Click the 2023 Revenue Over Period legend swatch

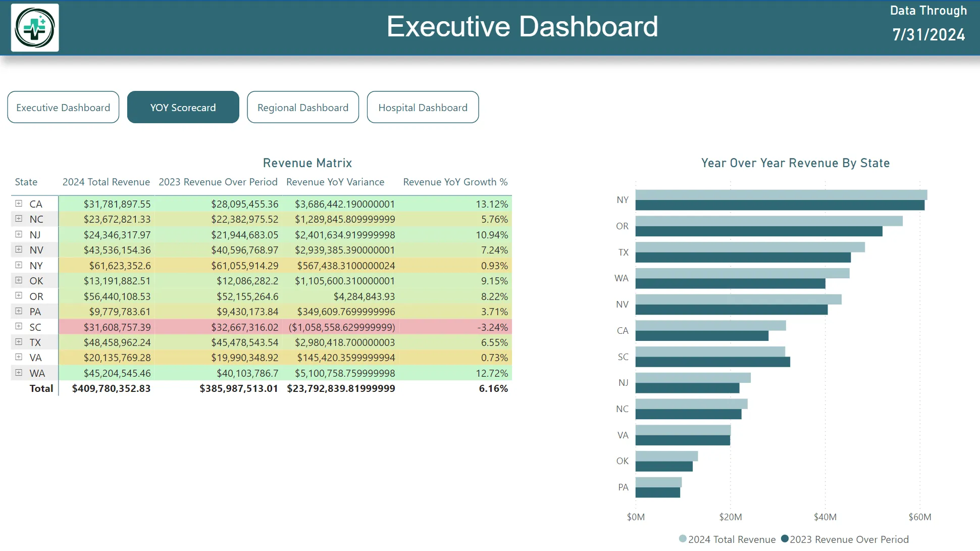785,539
